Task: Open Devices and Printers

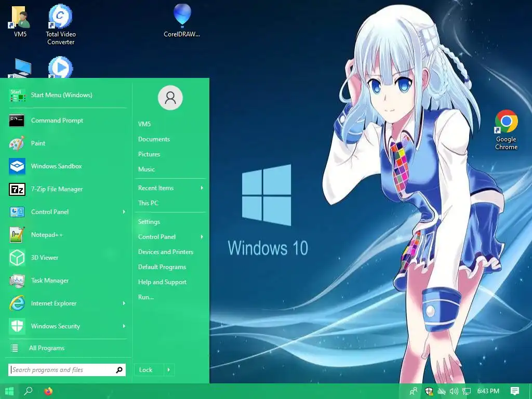Action: pos(166,252)
